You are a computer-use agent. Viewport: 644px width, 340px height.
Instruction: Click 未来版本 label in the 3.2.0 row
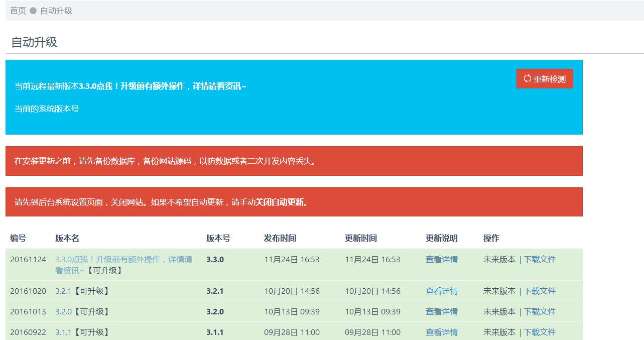[499, 311]
